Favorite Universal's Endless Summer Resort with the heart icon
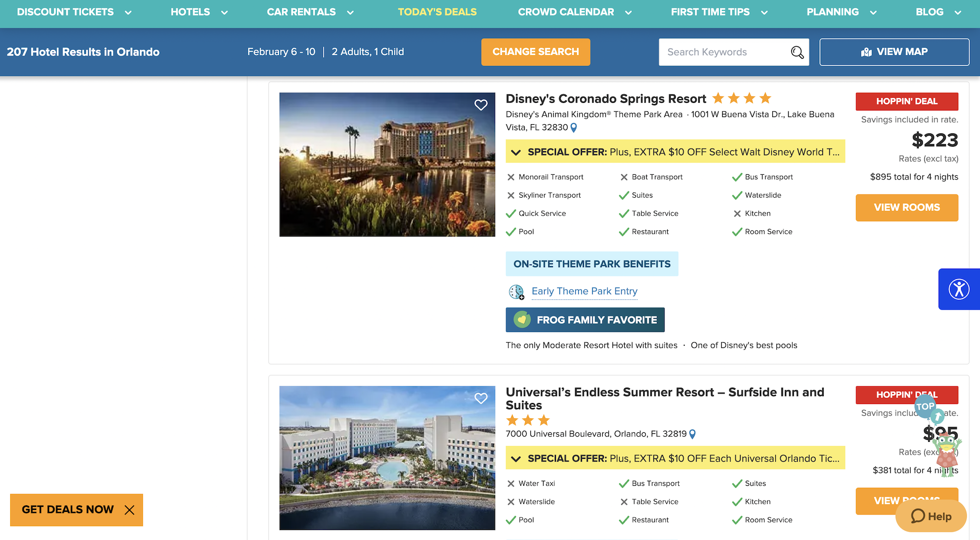The image size is (980, 540). point(481,398)
